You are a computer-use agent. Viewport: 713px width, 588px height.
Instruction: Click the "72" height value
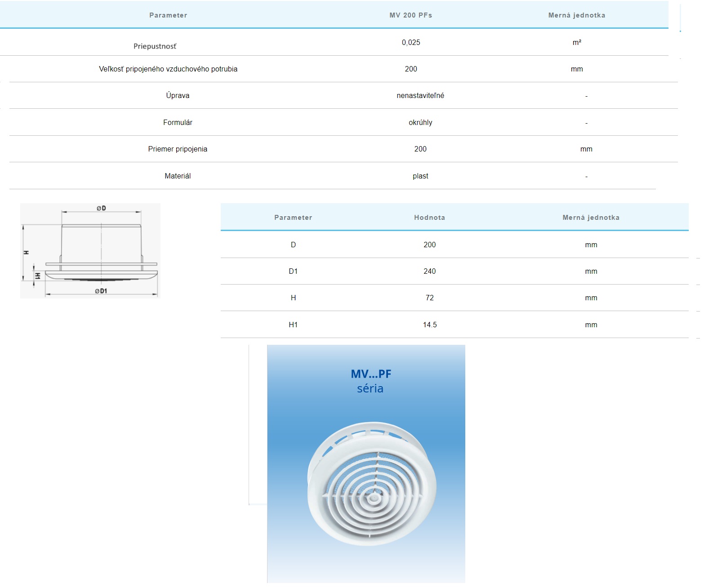pyautogui.click(x=429, y=298)
